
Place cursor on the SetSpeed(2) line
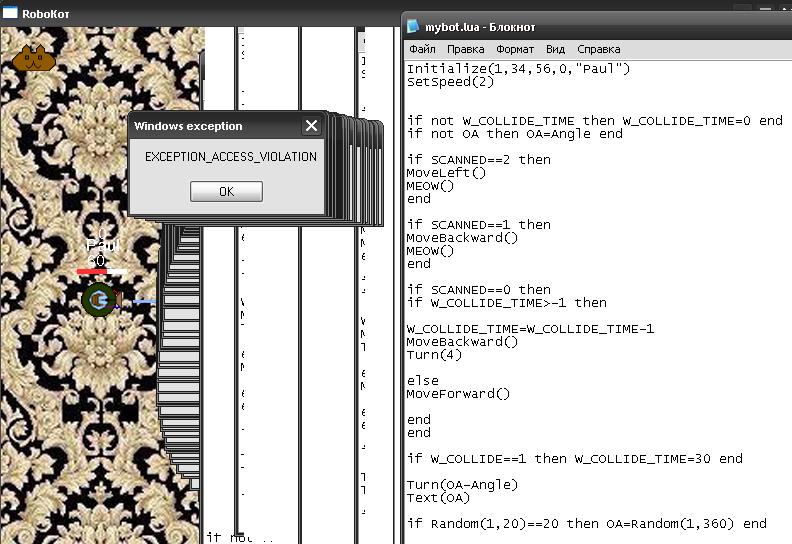pyautogui.click(x=450, y=82)
